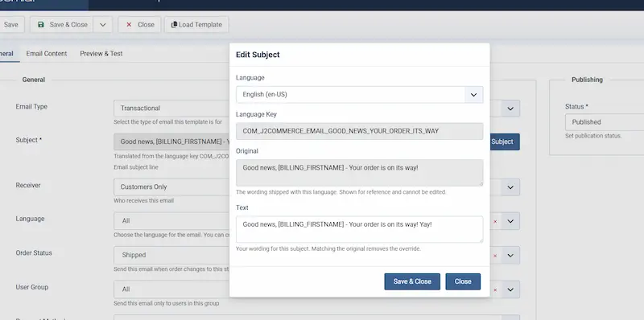
Task: Open the modal Language dropdown English (en-US)
Action: (x=359, y=94)
